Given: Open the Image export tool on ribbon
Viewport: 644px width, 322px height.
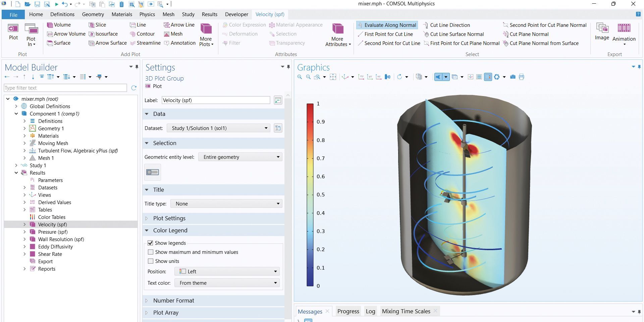Looking at the screenshot, I should coord(601,32).
